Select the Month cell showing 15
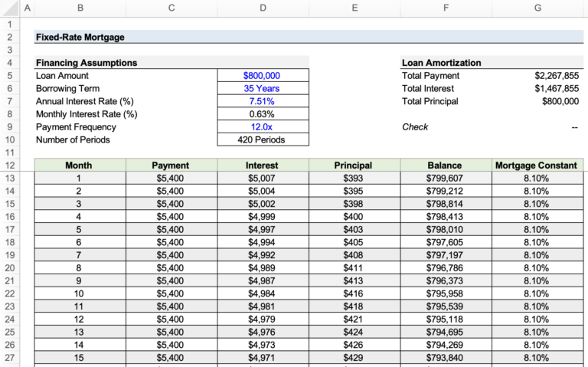This screenshot has height=367, width=588. point(80,358)
